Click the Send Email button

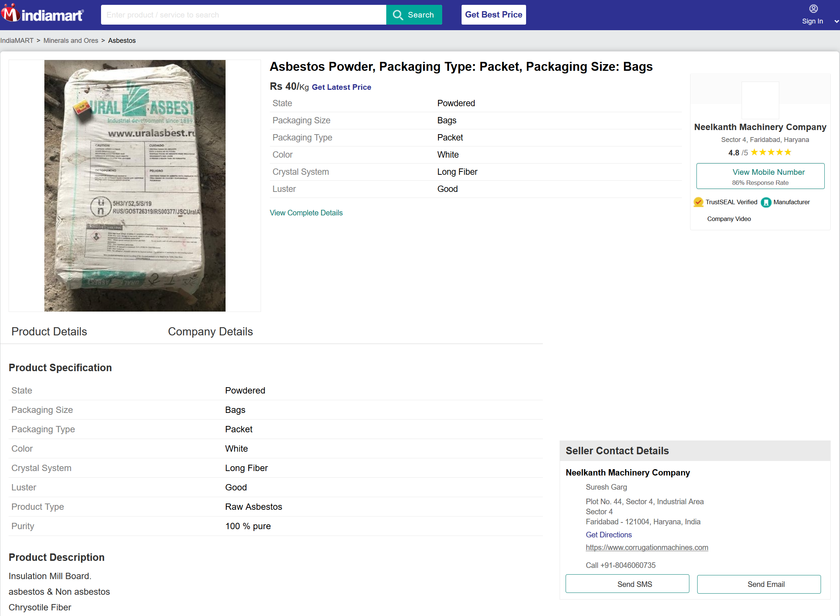point(759,584)
